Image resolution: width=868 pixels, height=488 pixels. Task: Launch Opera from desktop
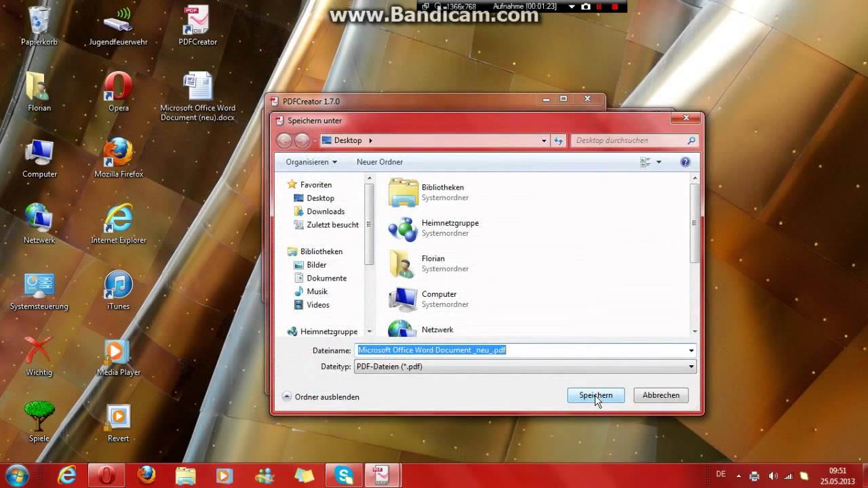coord(119,91)
